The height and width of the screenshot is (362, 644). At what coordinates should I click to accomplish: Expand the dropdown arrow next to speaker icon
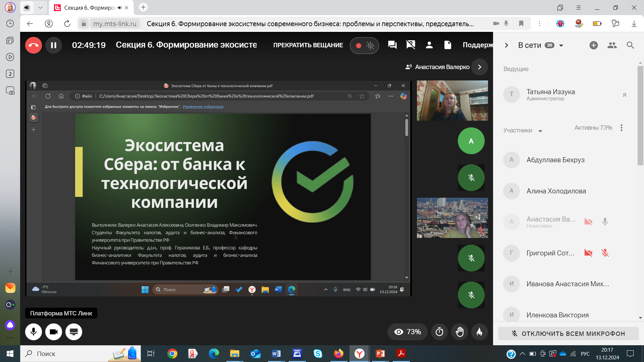[x=40, y=7]
